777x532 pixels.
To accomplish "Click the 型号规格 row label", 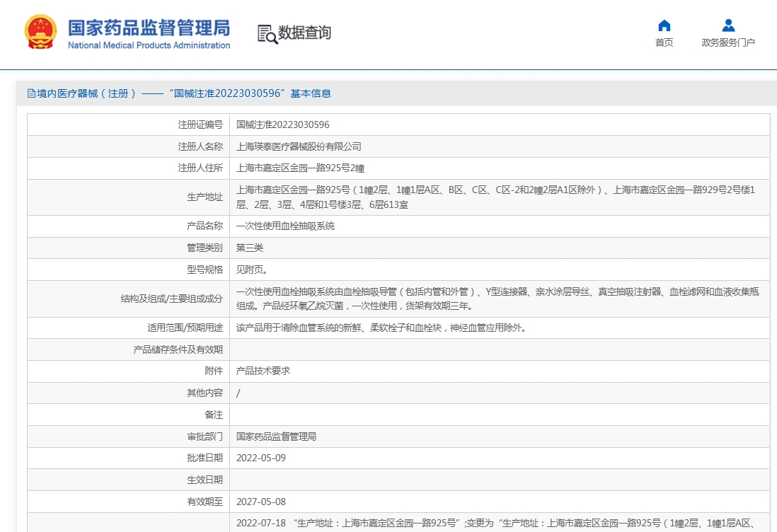I will click(205, 270).
